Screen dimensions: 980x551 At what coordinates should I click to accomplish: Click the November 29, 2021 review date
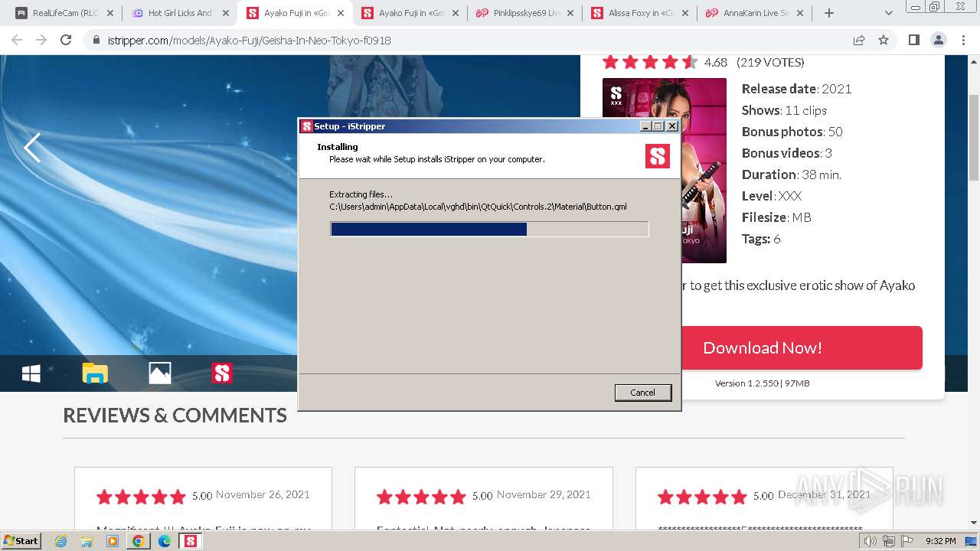pos(544,494)
